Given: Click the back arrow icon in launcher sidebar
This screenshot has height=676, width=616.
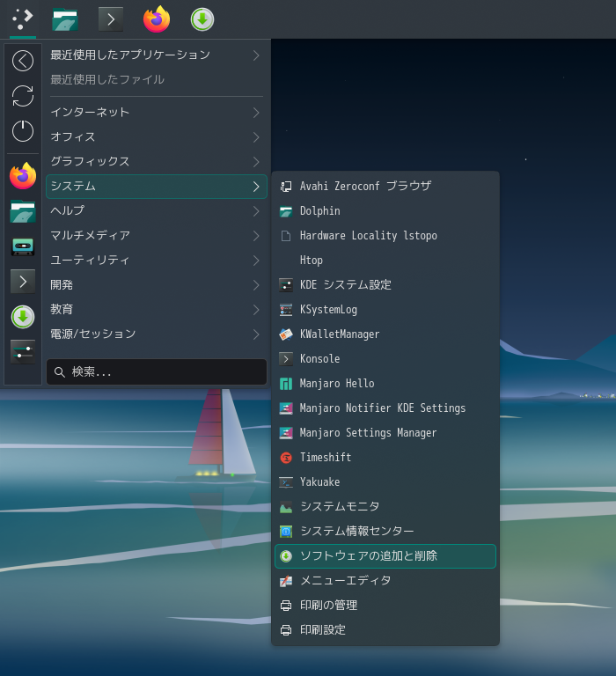Looking at the screenshot, I should [23, 61].
